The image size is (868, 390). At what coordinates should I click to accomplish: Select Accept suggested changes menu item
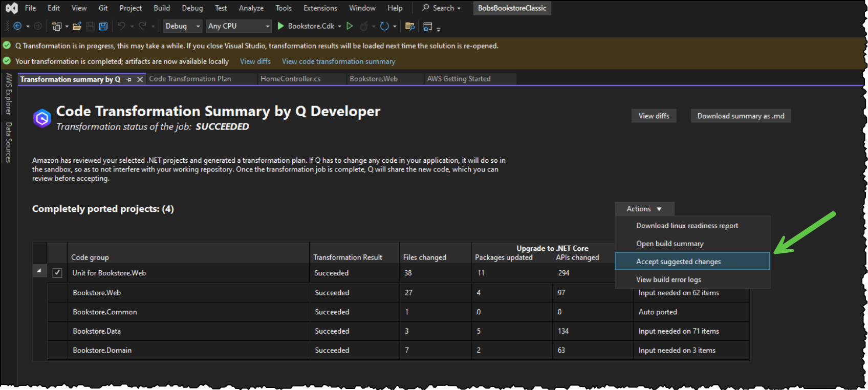pos(692,262)
